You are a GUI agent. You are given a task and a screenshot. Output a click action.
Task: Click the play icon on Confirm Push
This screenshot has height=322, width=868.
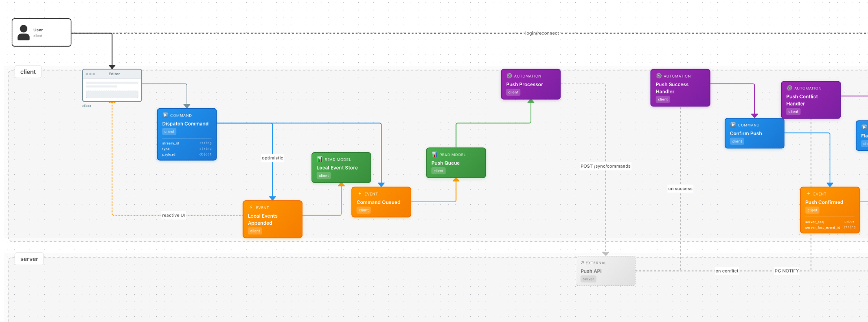point(733,125)
